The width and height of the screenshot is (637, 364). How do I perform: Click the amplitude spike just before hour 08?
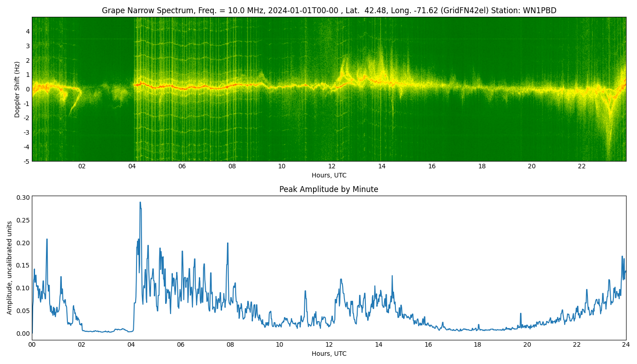[227, 243]
